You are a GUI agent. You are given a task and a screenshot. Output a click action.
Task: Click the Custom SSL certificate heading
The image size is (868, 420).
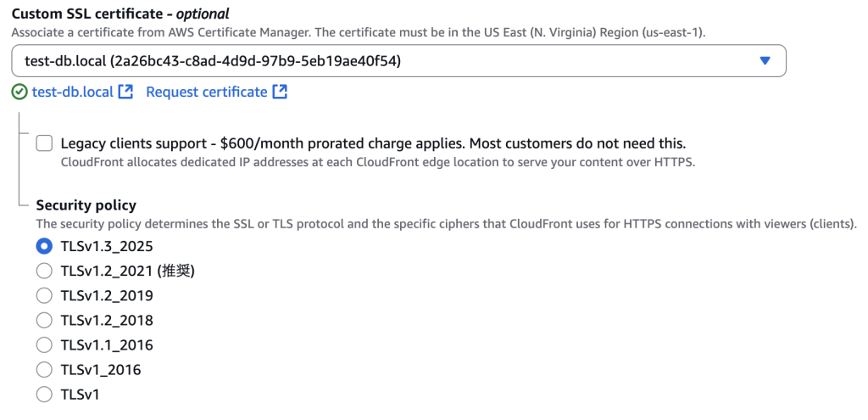(120, 14)
